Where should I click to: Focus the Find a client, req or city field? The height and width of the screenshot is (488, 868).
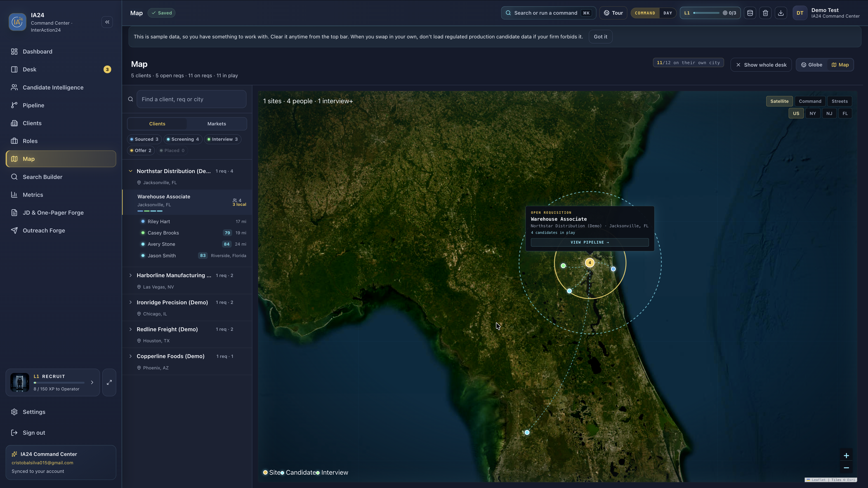click(x=191, y=99)
